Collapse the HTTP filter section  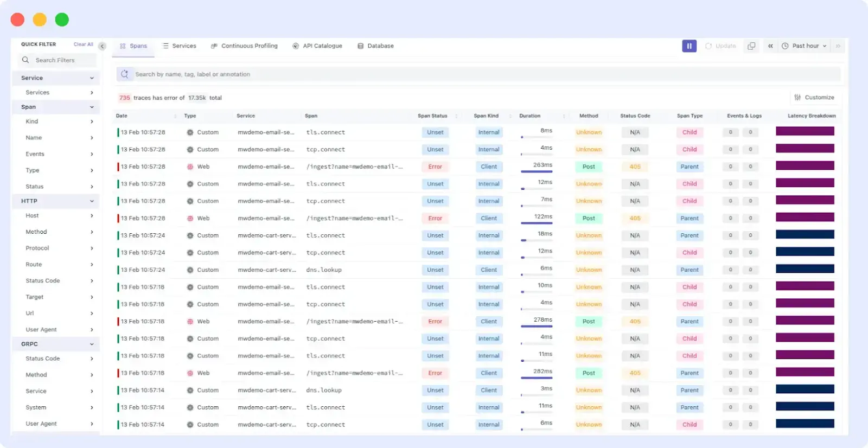92,201
